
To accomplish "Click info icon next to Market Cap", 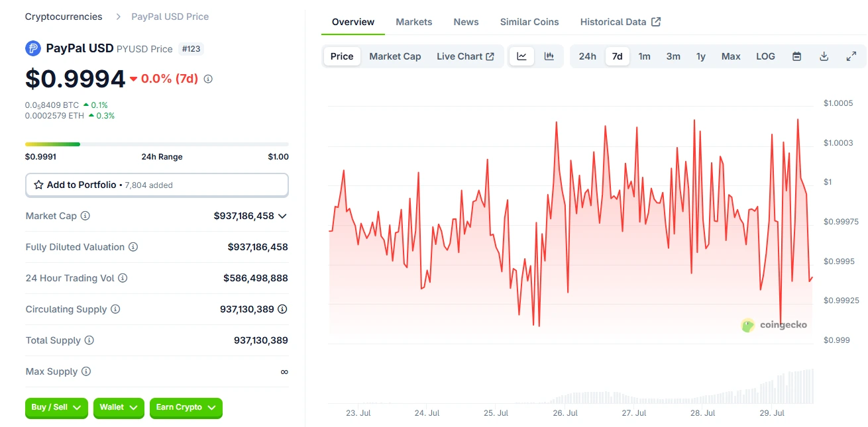I will (85, 216).
